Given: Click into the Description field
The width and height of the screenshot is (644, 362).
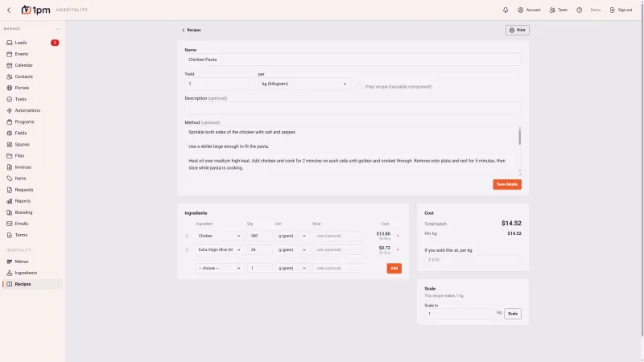Looking at the screenshot, I should (x=353, y=108).
